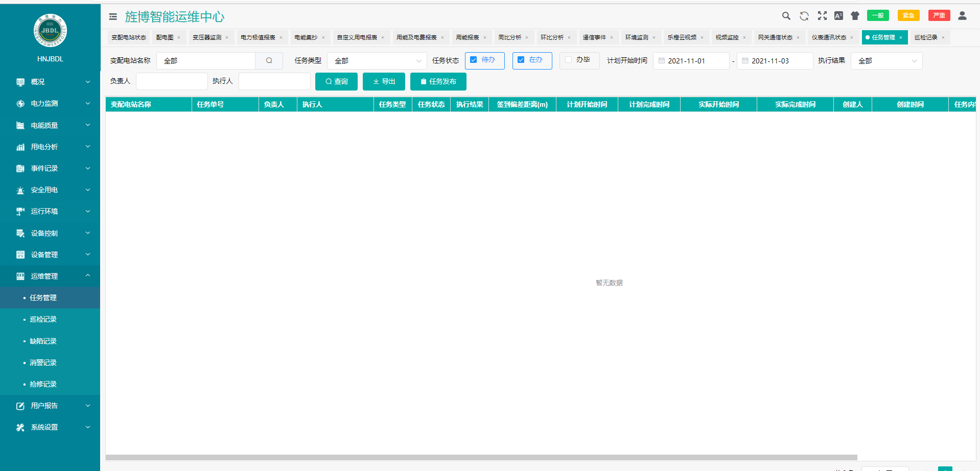
Task: Open the 执行结果 dropdown
Action: (x=886, y=61)
